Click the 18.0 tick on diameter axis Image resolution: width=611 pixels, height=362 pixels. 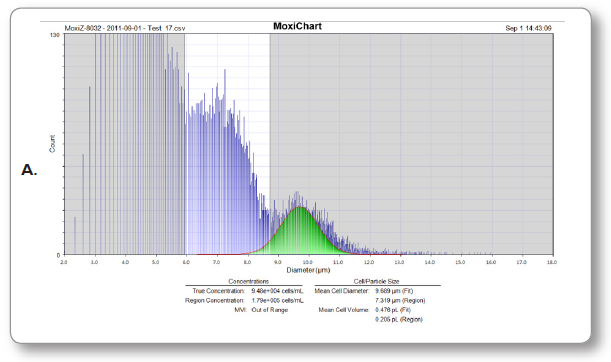[551, 262]
